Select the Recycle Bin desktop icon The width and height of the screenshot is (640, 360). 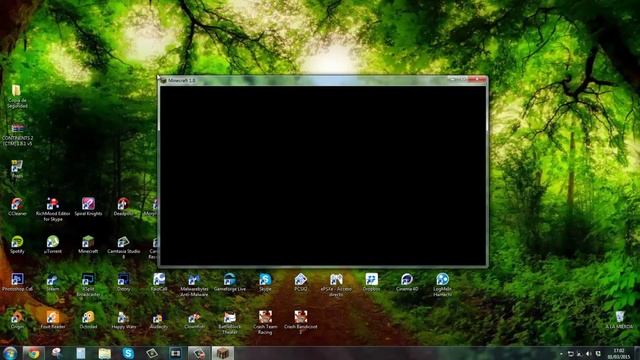620,320
